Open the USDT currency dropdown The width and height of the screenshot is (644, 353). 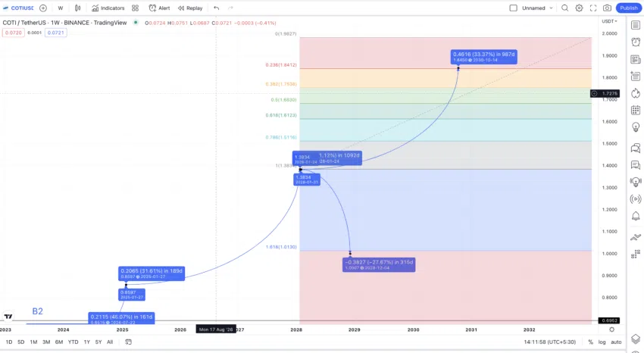(x=609, y=21)
